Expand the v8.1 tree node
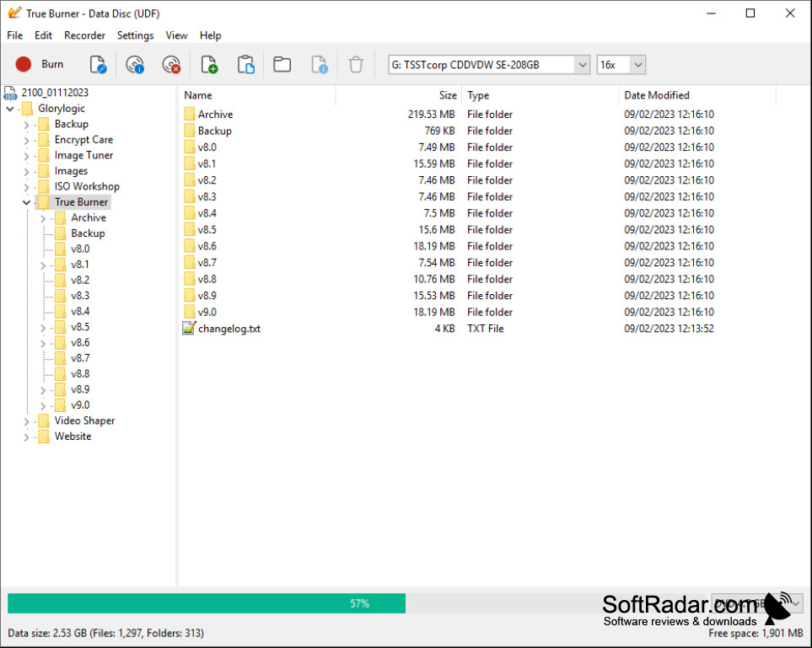The image size is (812, 648). point(43,265)
